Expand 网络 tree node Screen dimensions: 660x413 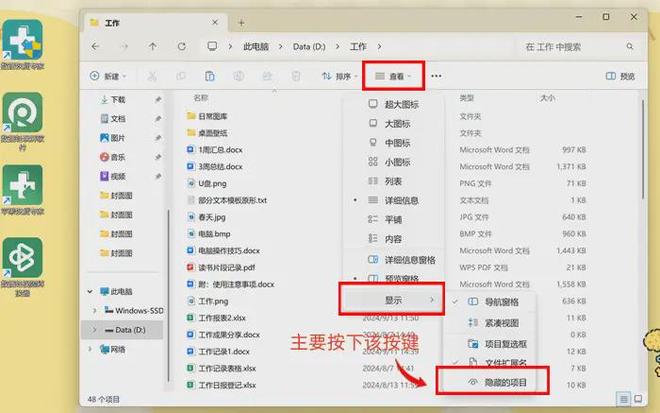[x=90, y=349]
